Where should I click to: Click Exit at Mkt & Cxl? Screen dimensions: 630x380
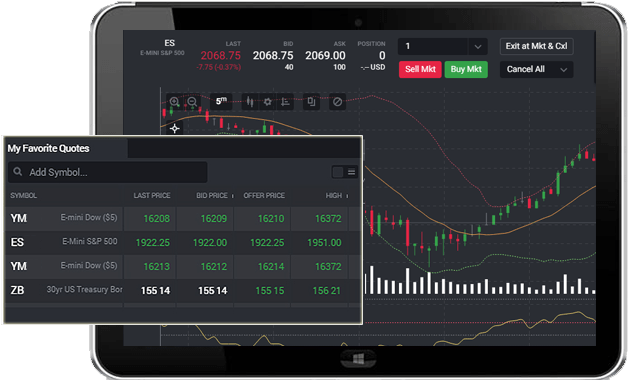[x=536, y=46]
